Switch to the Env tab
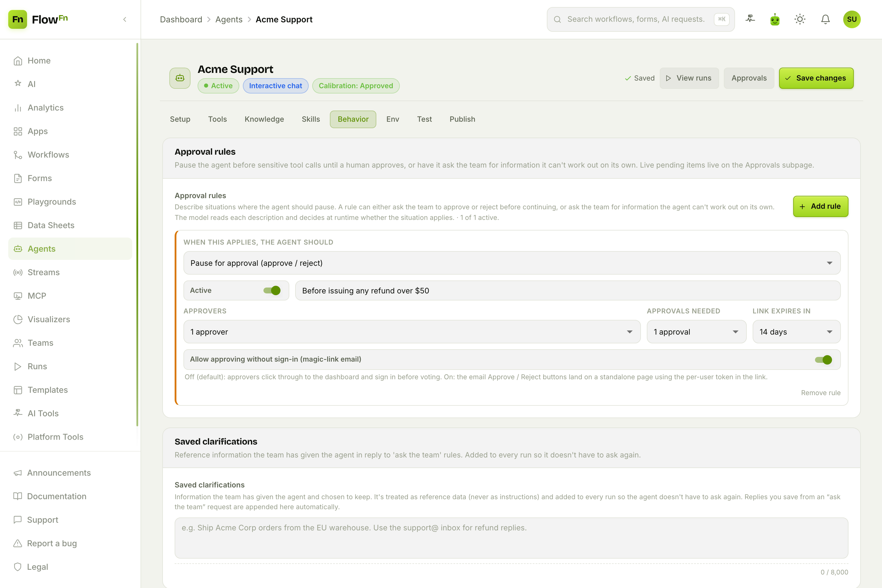Image resolution: width=882 pixels, height=588 pixels. pos(392,119)
